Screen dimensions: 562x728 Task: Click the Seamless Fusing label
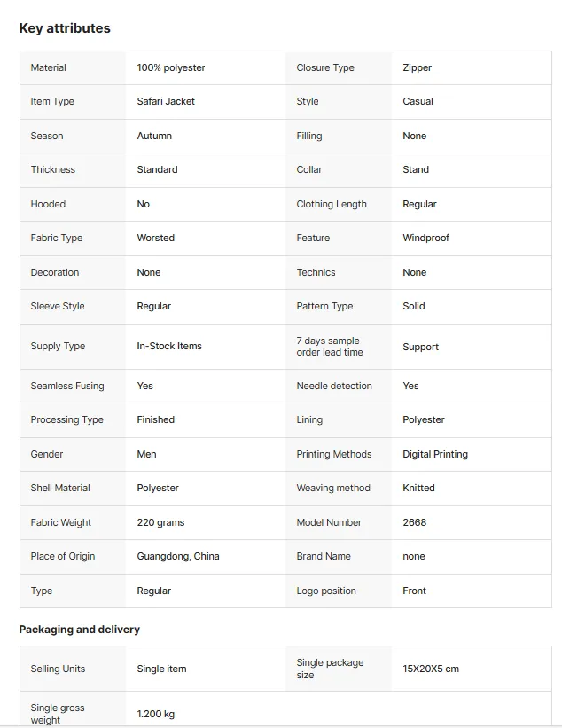(67, 386)
